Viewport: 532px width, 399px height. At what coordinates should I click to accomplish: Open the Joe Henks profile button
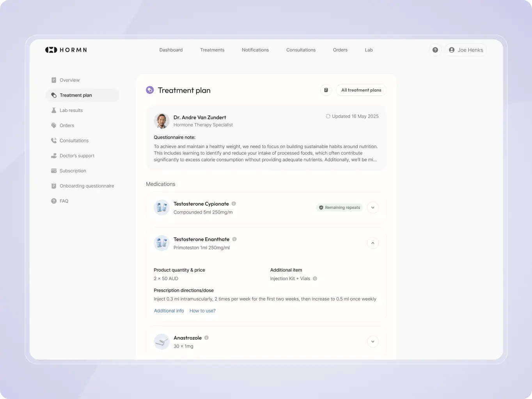(x=466, y=50)
